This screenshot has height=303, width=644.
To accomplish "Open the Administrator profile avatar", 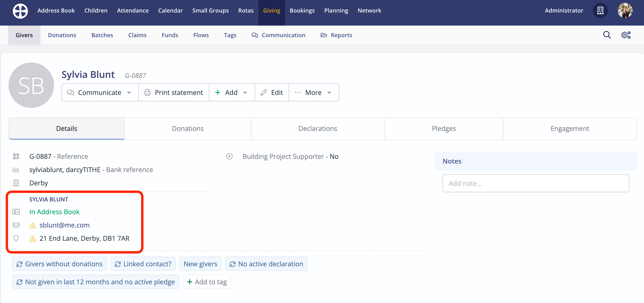I will pos(625,10).
